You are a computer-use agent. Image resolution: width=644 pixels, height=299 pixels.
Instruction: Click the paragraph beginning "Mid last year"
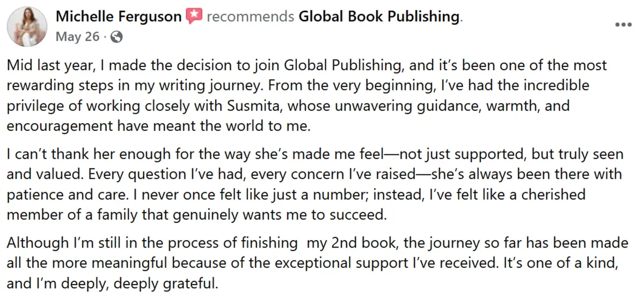(x=307, y=95)
